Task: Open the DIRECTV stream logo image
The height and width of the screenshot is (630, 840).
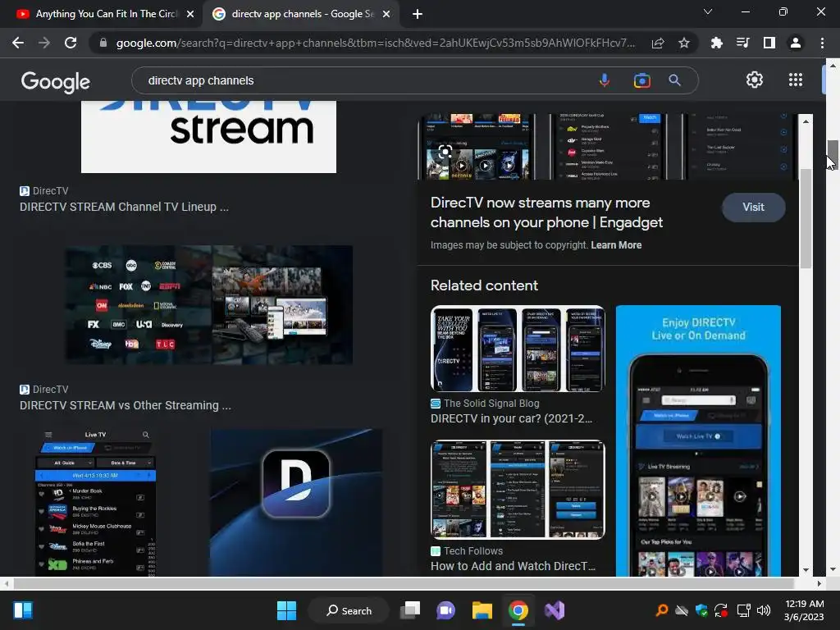Action: (208, 137)
